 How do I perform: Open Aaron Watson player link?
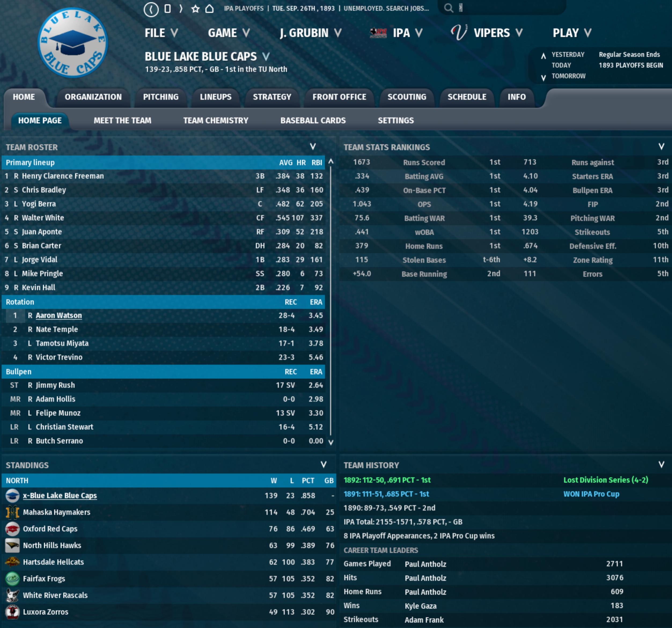59,315
